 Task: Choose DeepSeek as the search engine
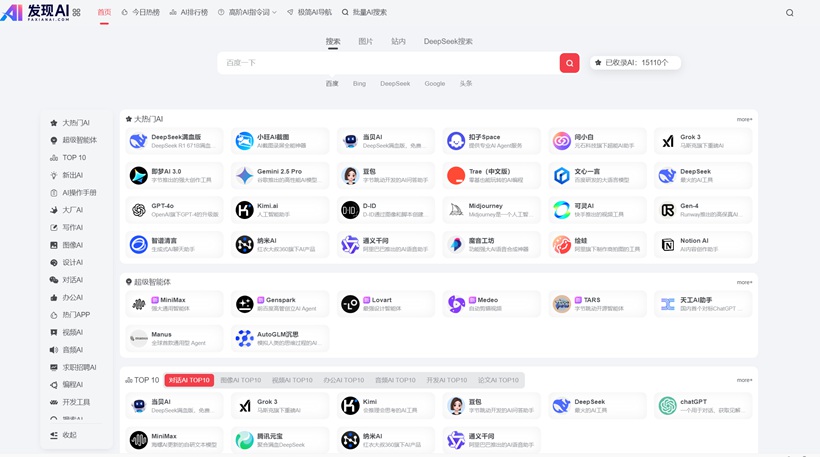point(395,84)
